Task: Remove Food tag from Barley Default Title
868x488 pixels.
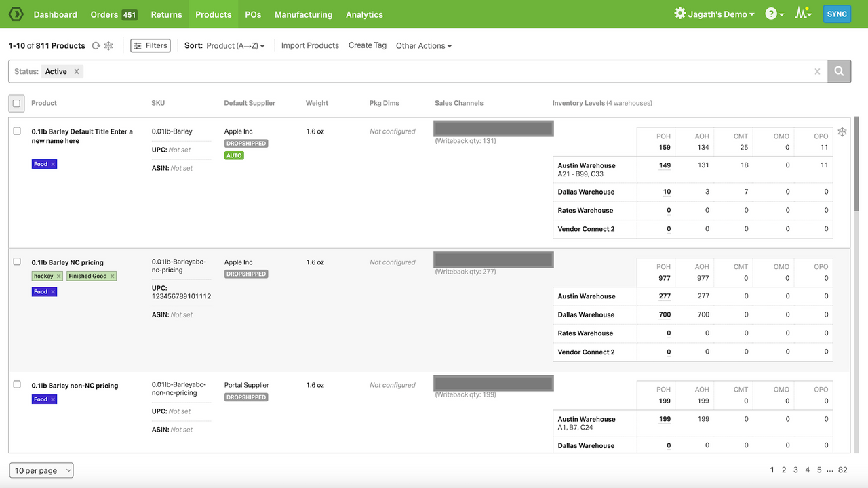Action: pos(53,164)
